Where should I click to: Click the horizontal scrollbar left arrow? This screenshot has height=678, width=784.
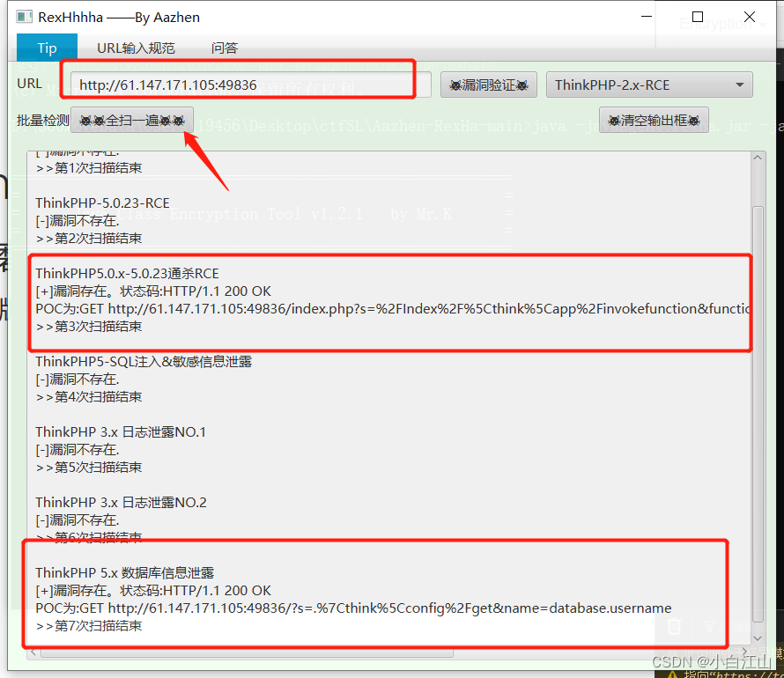click(x=33, y=652)
